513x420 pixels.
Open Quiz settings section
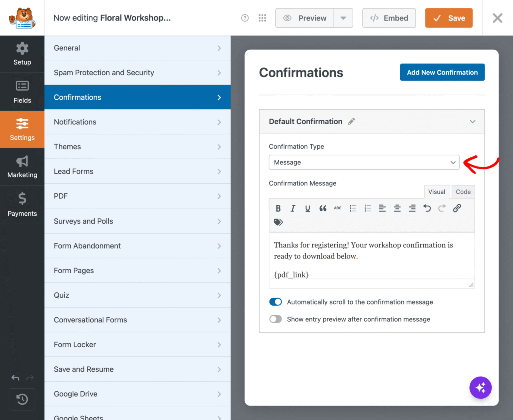coord(137,295)
